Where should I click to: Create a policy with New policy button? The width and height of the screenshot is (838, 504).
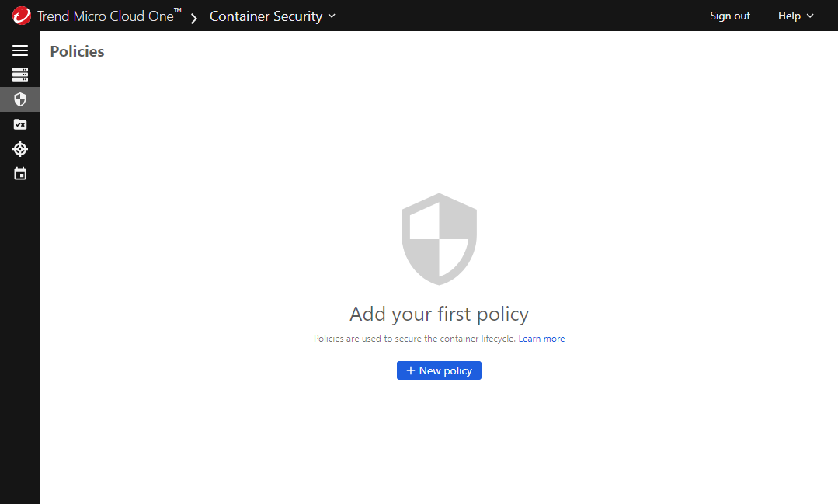click(x=439, y=370)
